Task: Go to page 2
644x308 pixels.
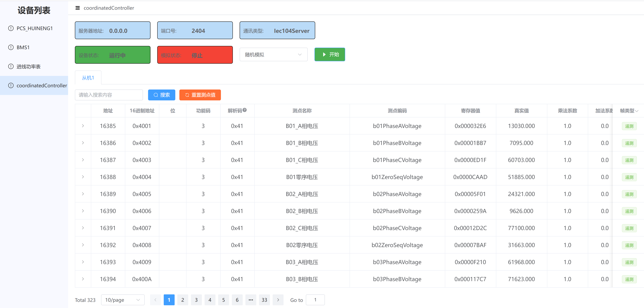Action: [x=183, y=300]
